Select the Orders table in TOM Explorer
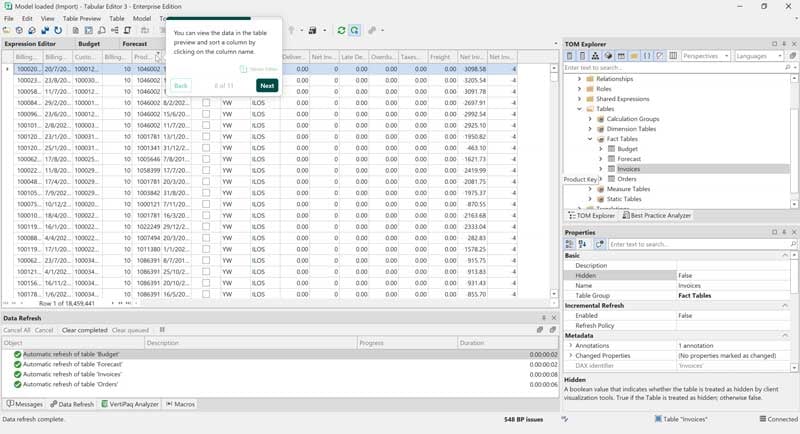This screenshot has height=434, width=800. pos(627,179)
